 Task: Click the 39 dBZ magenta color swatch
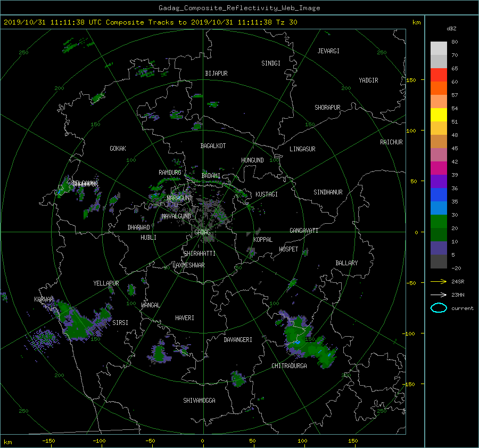click(439, 168)
